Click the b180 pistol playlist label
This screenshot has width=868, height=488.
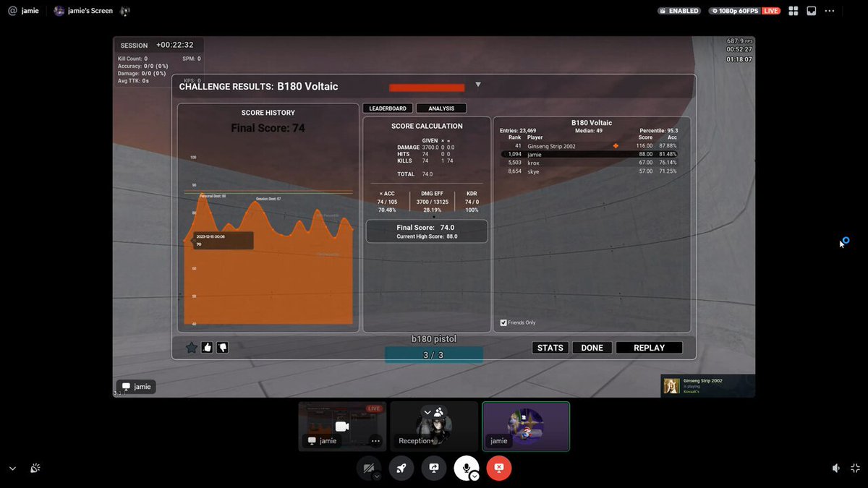pos(434,339)
